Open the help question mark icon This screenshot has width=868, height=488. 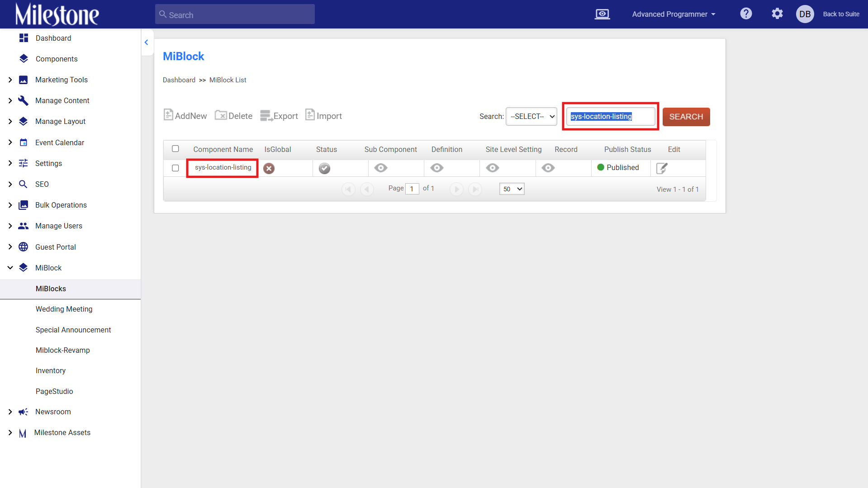746,14
